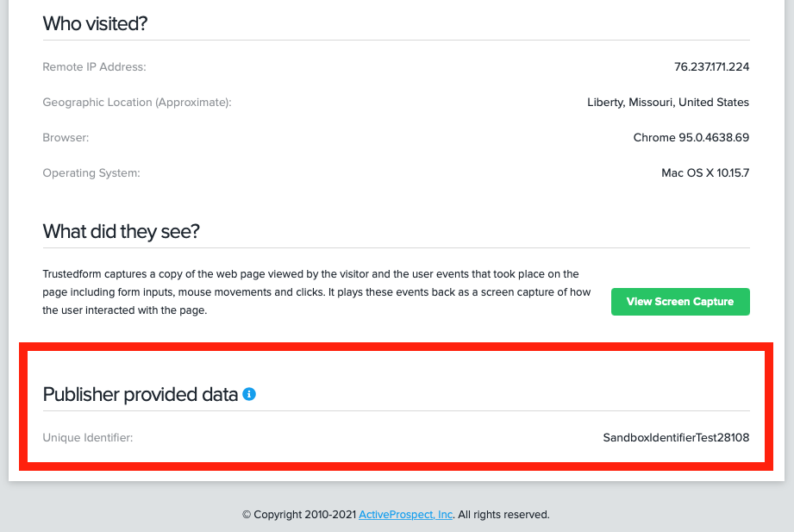Click the info icon beside Publisher provided data
Viewport: 794px width, 532px height.
(249, 394)
